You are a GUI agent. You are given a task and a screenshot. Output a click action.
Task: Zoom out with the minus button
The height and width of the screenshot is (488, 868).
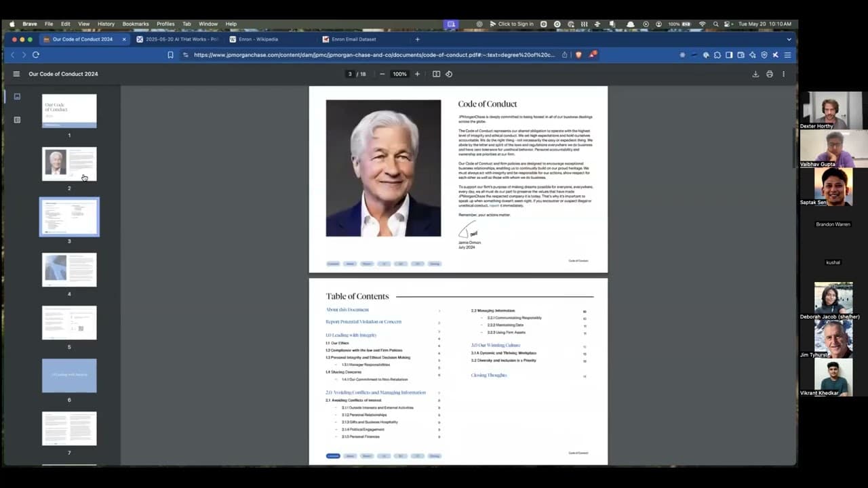(382, 74)
